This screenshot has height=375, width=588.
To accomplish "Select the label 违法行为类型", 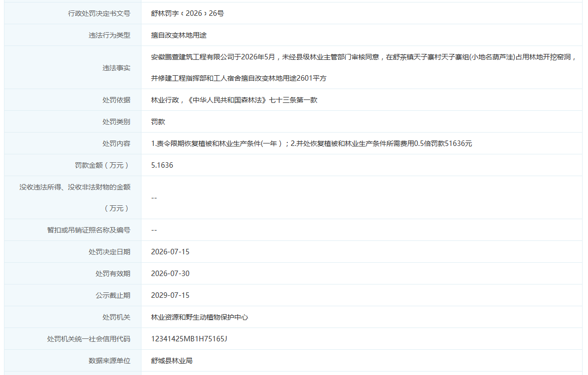I will click(109, 35).
